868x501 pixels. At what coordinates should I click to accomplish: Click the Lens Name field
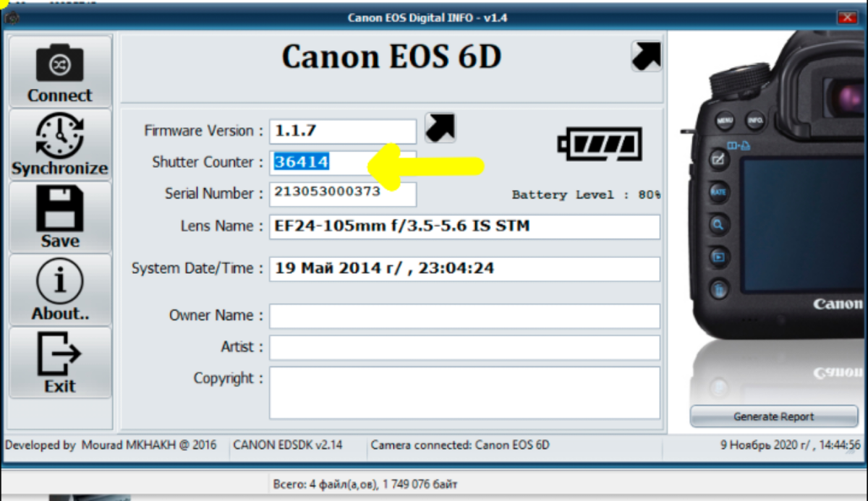(464, 226)
